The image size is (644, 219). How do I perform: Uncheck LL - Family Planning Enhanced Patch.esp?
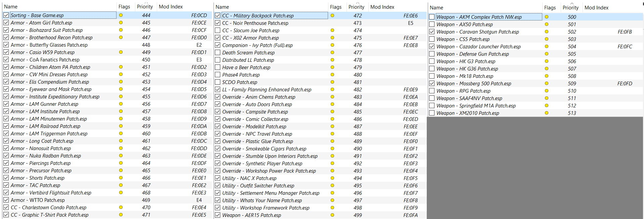click(x=218, y=89)
